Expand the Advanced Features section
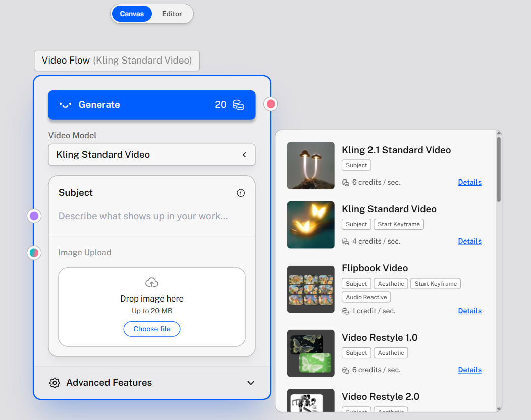Screen dimensions: 531x420 point(152,383)
